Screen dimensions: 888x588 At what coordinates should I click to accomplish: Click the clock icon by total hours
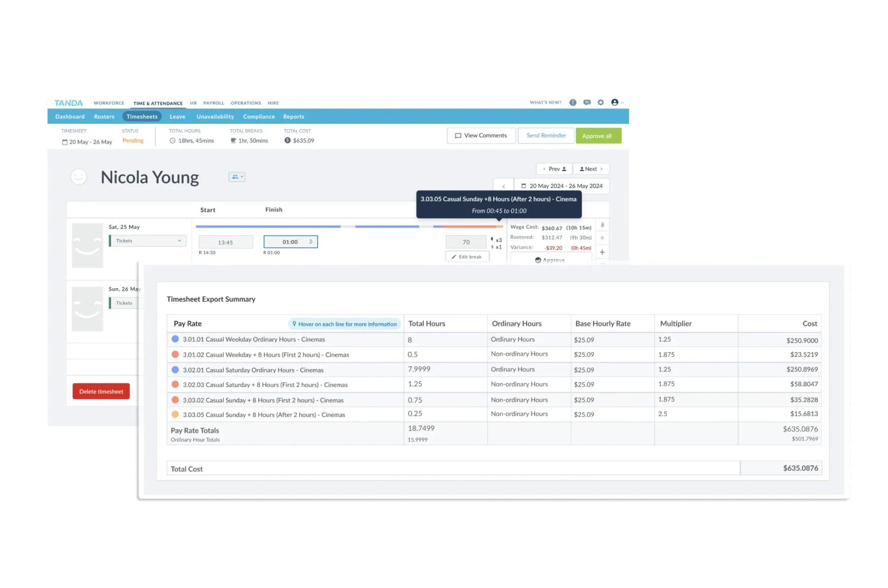click(173, 141)
